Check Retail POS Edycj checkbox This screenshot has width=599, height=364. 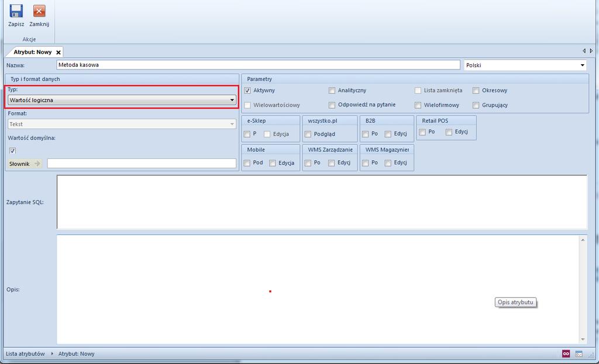pyautogui.click(x=449, y=132)
